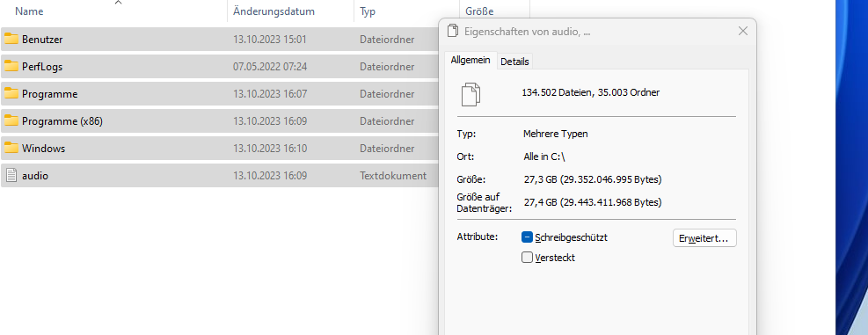868x335 pixels.
Task: Click the 134.502 Dateien, 35.003 Ordner text
Action: click(591, 92)
